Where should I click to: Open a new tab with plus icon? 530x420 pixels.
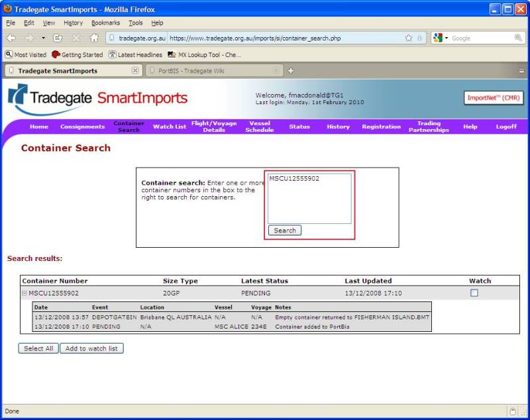coord(290,70)
